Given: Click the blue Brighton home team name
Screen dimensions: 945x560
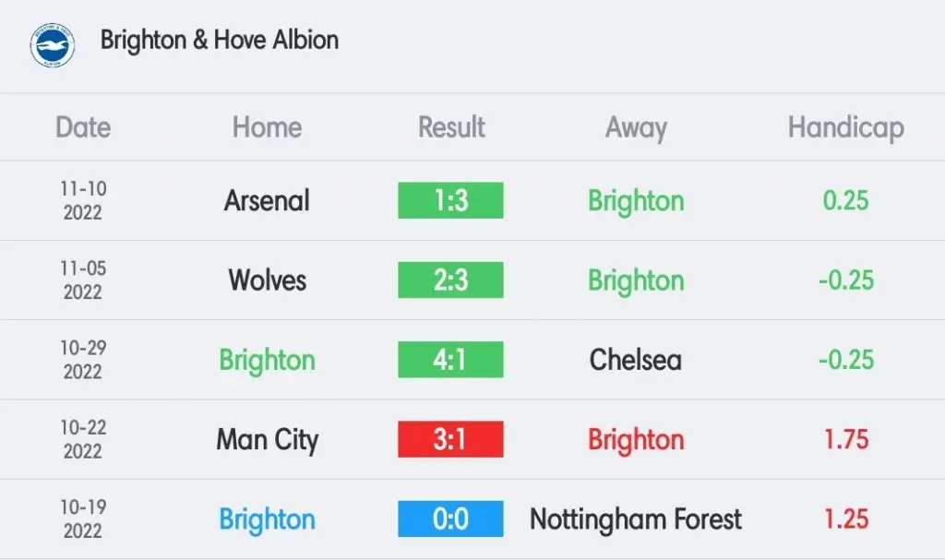Looking at the screenshot, I should tap(267, 520).
